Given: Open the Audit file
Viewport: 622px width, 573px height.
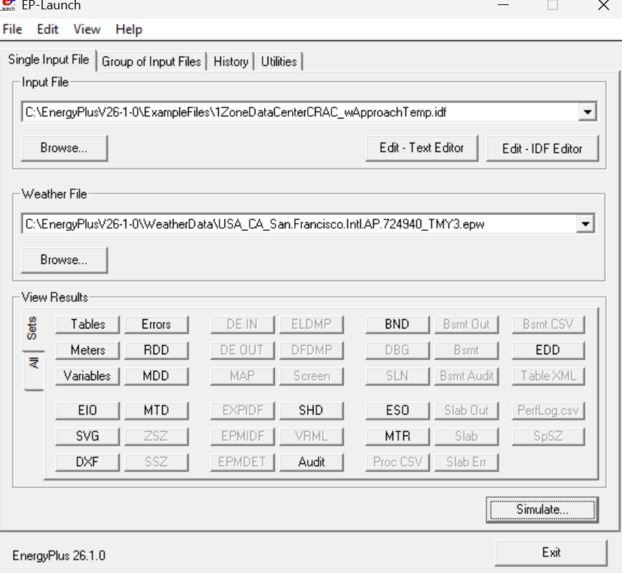Looking at the screenshot, I should click(x=311, y=462).
